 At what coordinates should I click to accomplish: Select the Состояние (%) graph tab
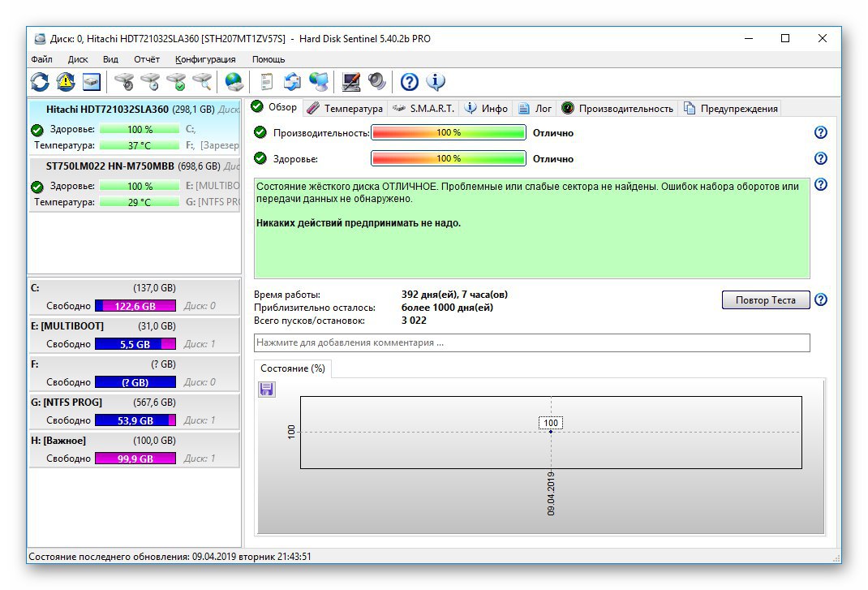tap(293, 368)
